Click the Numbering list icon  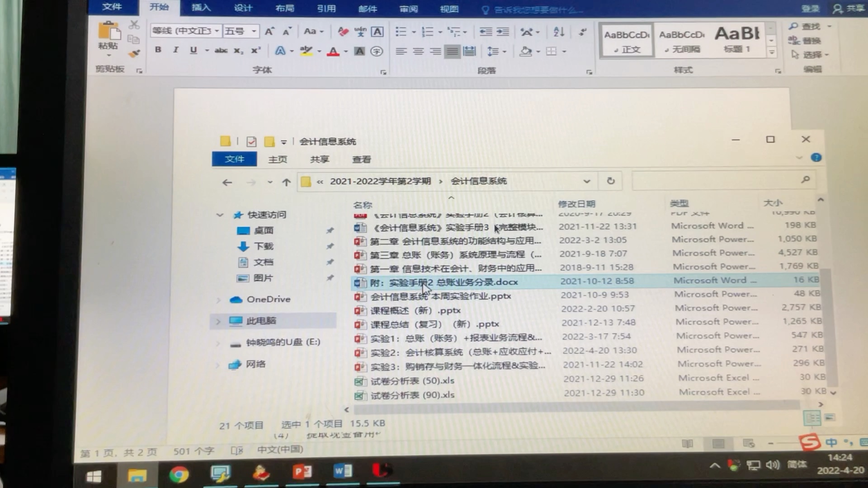pos(427,32)
